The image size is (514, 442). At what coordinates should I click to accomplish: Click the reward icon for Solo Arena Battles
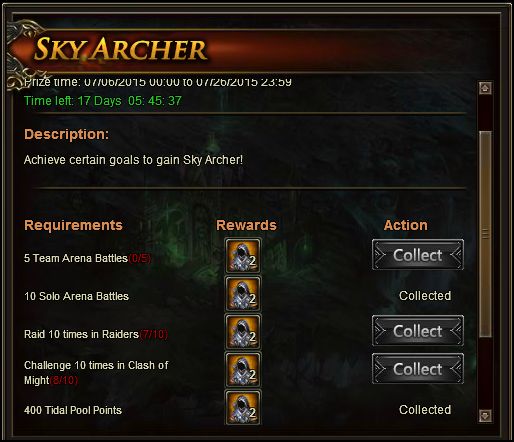coord(243,294)
